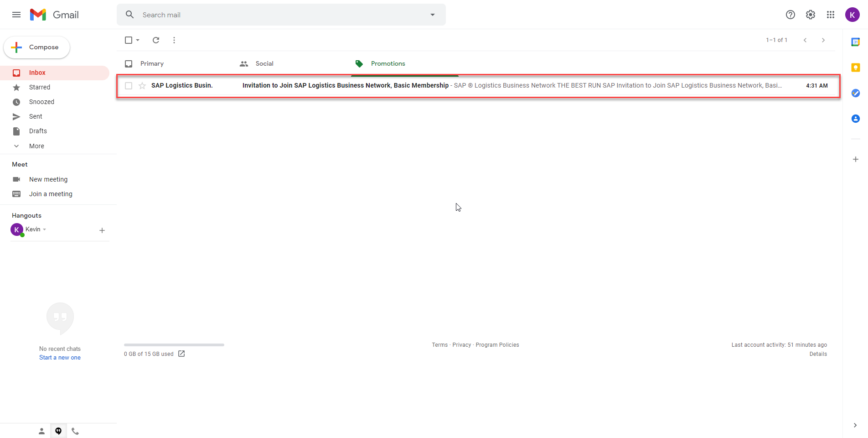Tick the select all checkbox
This screenshot has width=868, height=438.
(x=129, y=40)
